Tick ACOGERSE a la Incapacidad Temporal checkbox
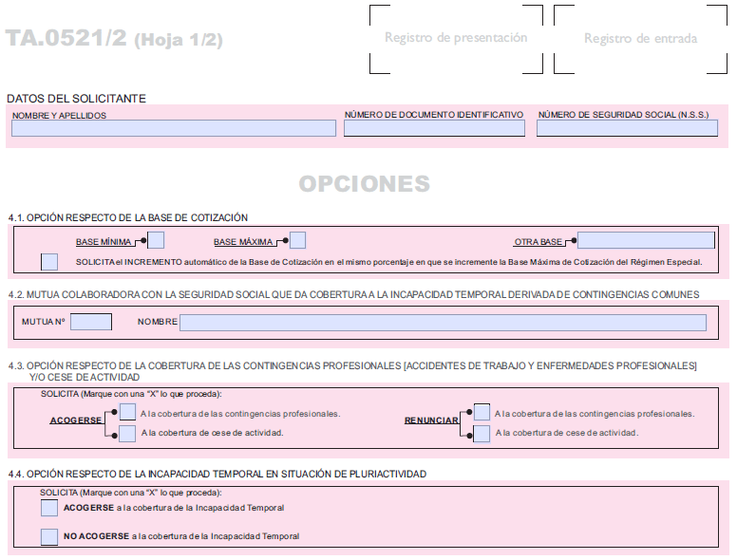Screen dimensions: 737x560 click(x=49, y=508)
